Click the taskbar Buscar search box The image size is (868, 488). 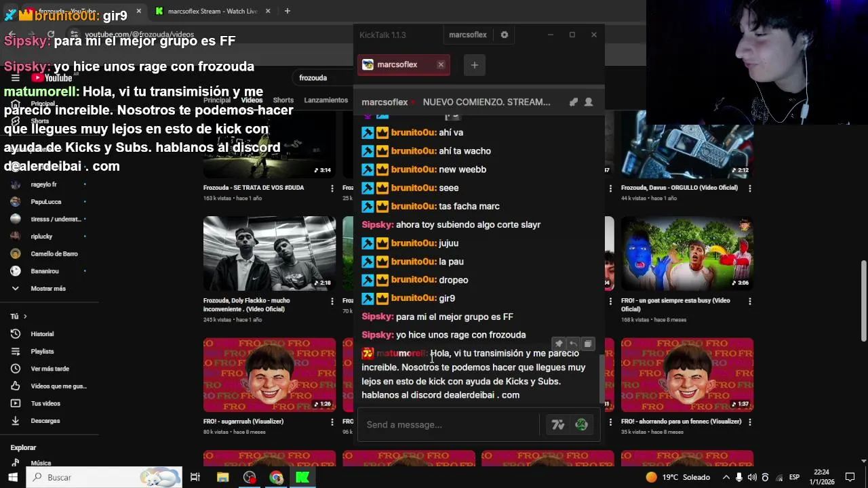pos(104,477)
